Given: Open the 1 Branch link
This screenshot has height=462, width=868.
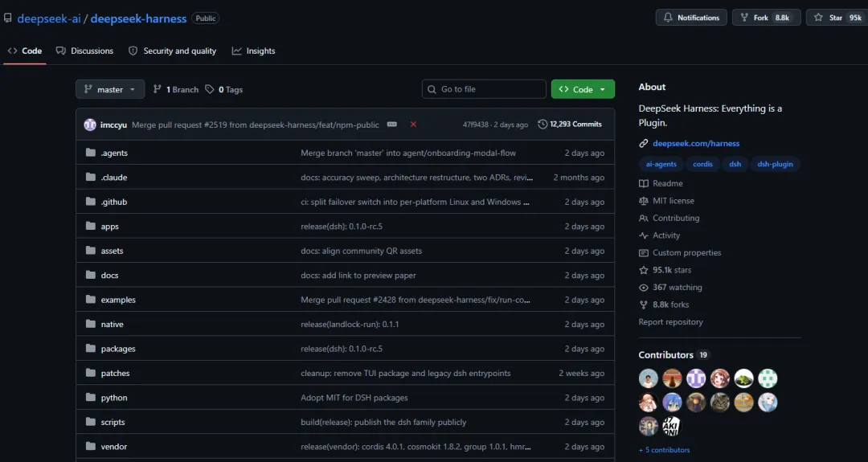Looking at the screenshot, I should 175,89.
